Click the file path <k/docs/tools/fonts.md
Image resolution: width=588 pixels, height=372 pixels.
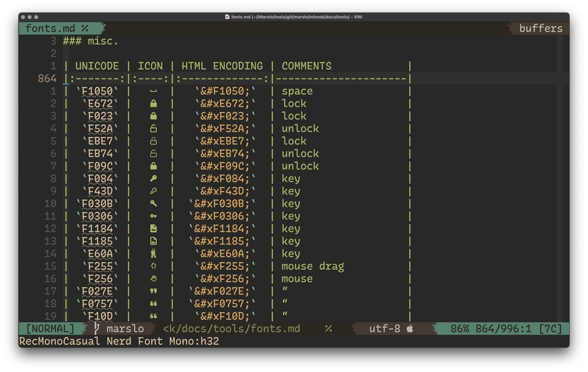[x=231, y=329]
